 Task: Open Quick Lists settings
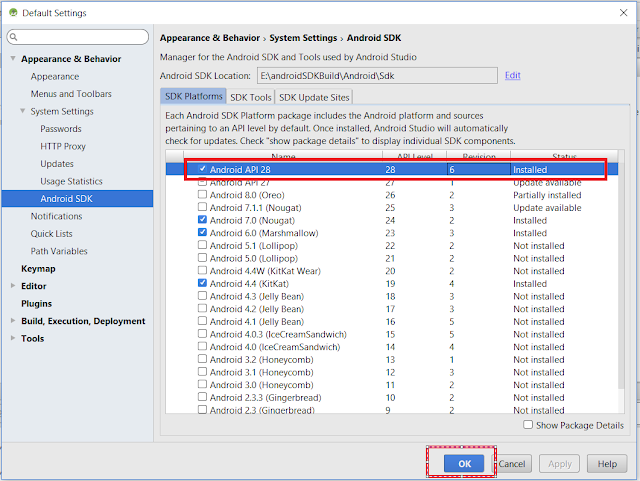(51, 234)
